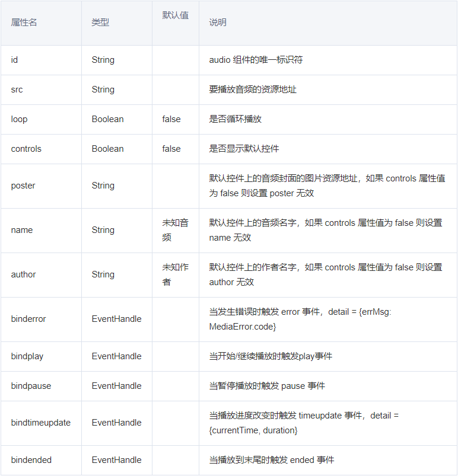
Task: Click description '要播放音频的资源地址'
Action: tap(253, 90)
